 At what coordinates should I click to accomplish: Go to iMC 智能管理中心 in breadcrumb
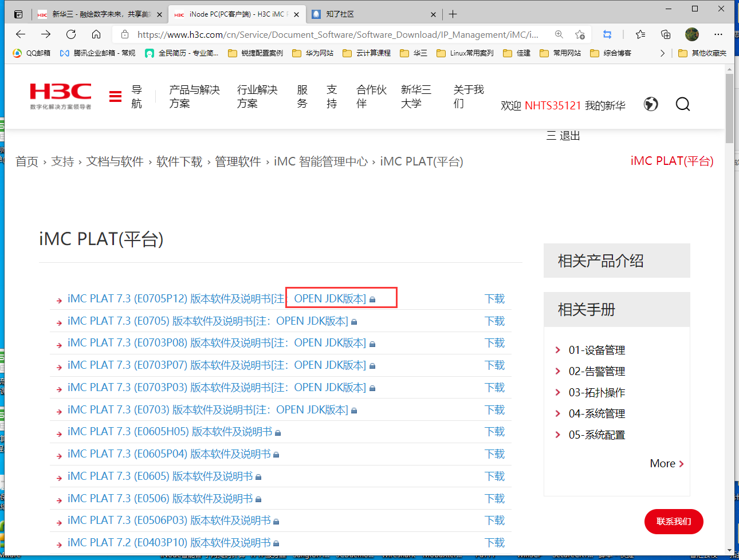(x=321, y=161)
